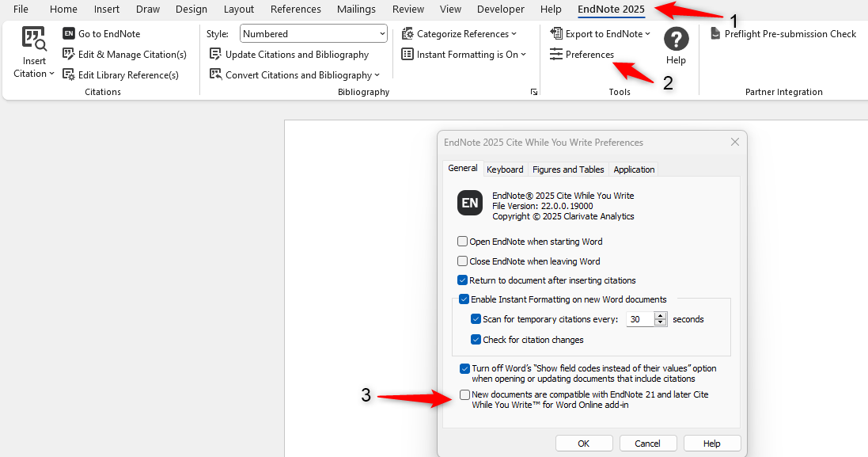The image size is (868, 457).
Task: Increase the scan interval with the stepper
Action: (x=659, y=315)
